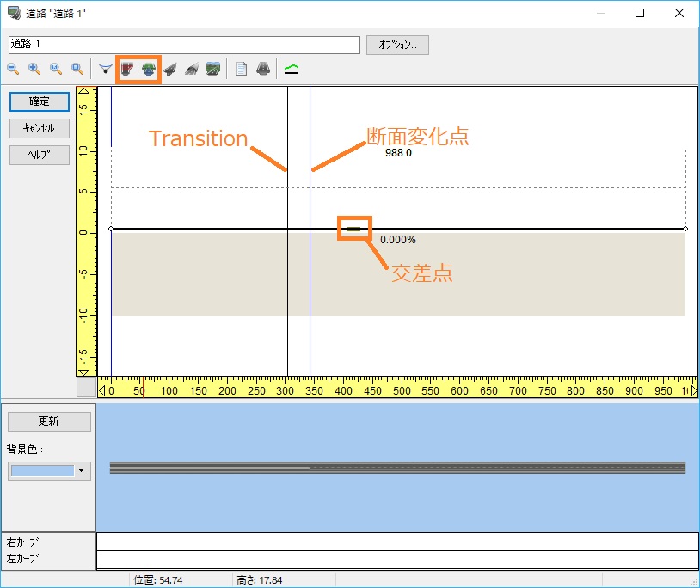Viewport: 700px width, 588px height.
Task: Click the gray square at the rulers' corner
Action: 87,387
